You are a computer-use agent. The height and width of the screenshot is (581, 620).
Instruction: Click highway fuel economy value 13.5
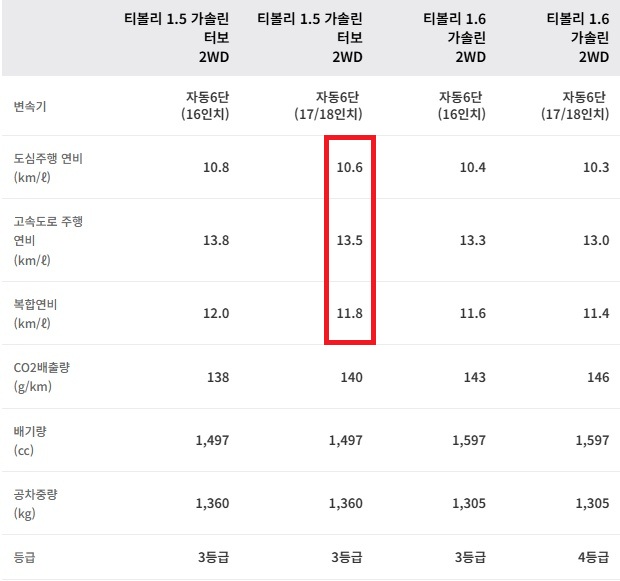pyautogui.click(x=350, y=240)
